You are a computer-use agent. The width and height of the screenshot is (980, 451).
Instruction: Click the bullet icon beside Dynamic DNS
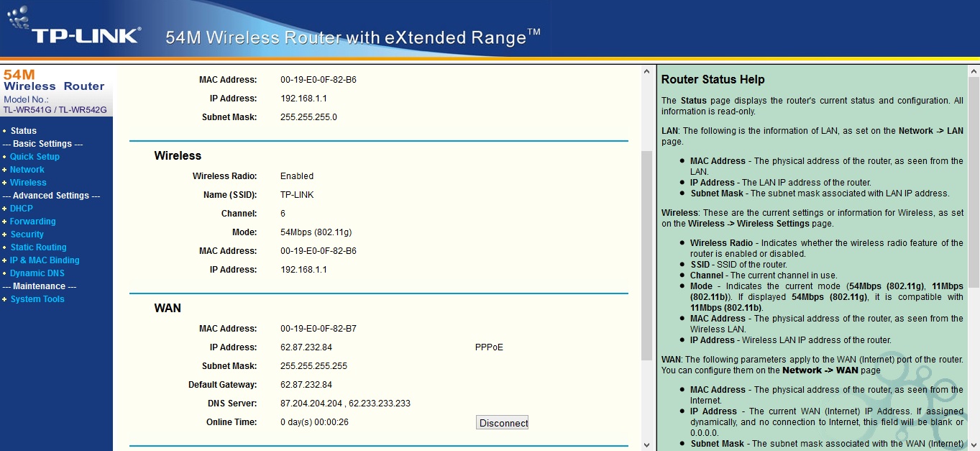4,273
